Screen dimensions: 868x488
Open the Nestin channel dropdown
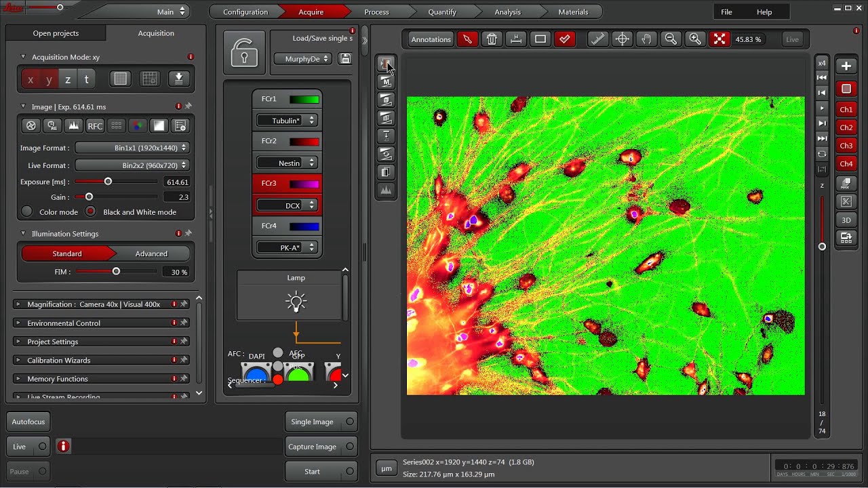click(287, 163)
